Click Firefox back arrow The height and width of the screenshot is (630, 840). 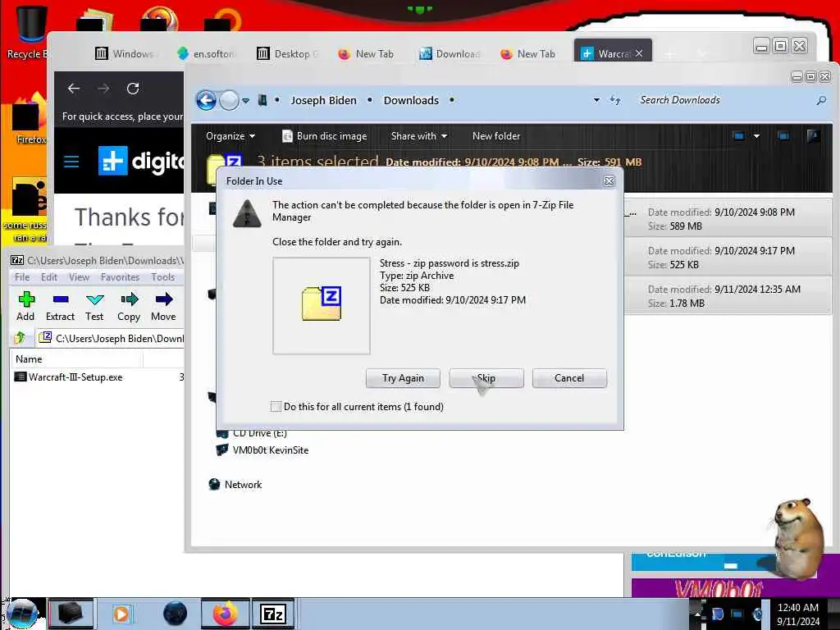pos(73,89)
